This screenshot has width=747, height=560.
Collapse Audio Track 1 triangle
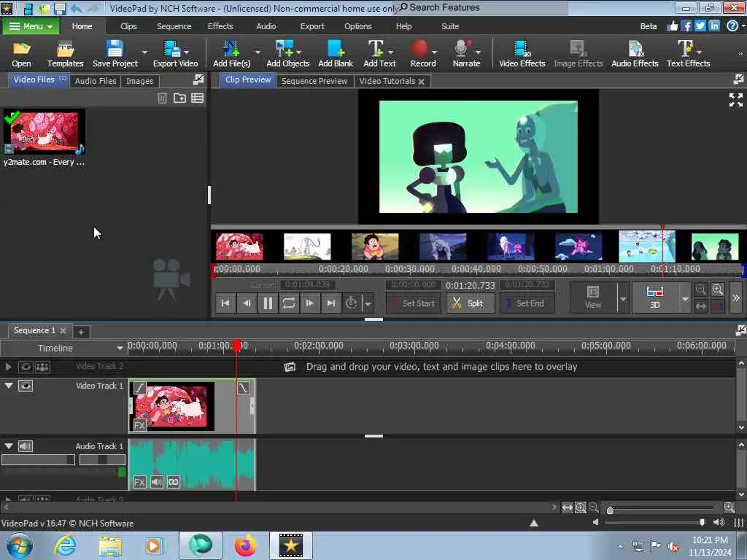pyautogui.click(x=9, y=446)
